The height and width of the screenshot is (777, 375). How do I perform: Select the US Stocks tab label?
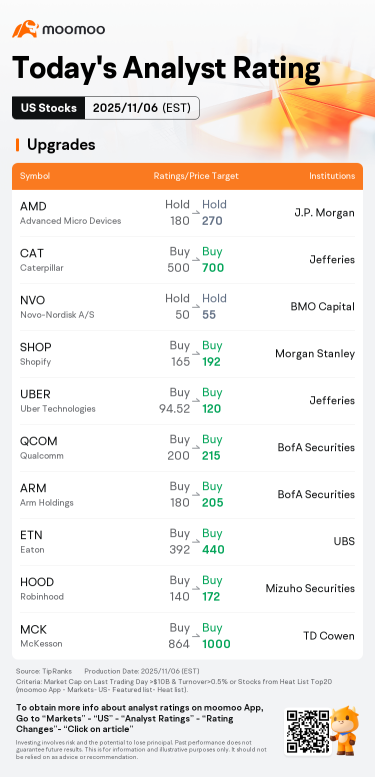point(49,108)
